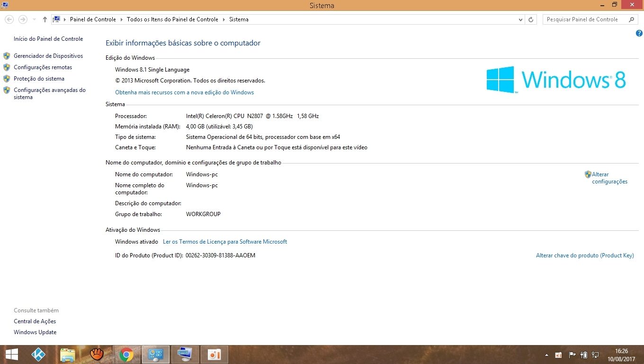The height and width of the screenshot is (364, 644).
Task: Open the baseball glove app in the taskbar
Action: [97, 355]
